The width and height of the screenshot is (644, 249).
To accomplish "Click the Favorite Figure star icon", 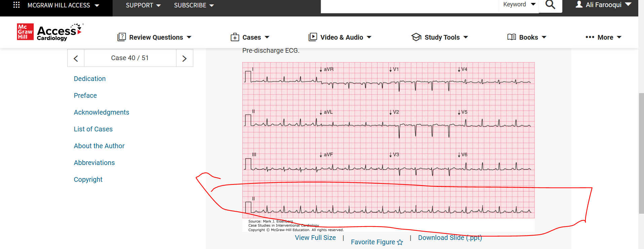I will click(x=400, y=242).
